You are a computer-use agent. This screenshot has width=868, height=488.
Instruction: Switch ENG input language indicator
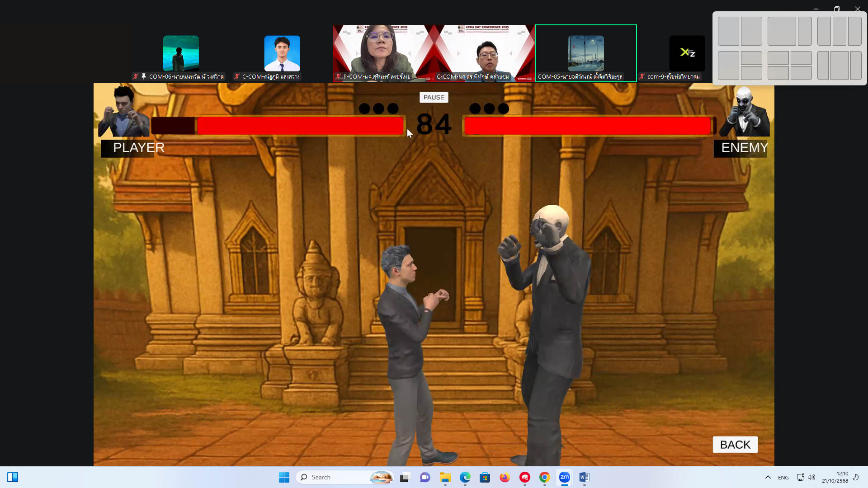(783, 477)
